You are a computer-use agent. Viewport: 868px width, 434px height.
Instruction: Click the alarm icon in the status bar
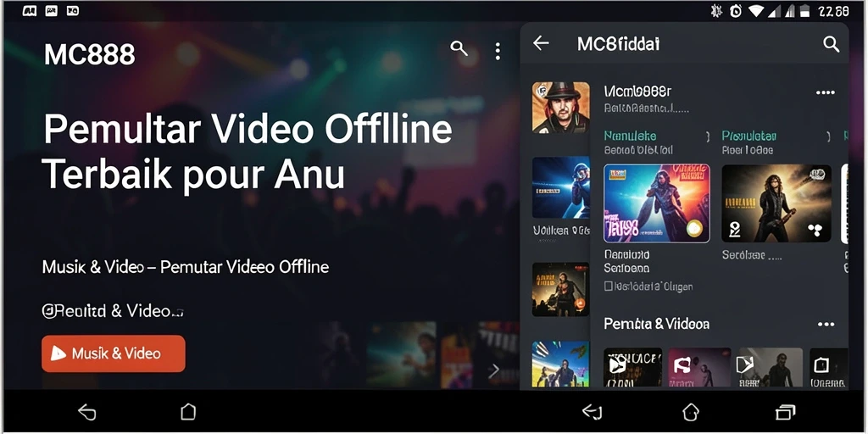click(x=736, y=10)
